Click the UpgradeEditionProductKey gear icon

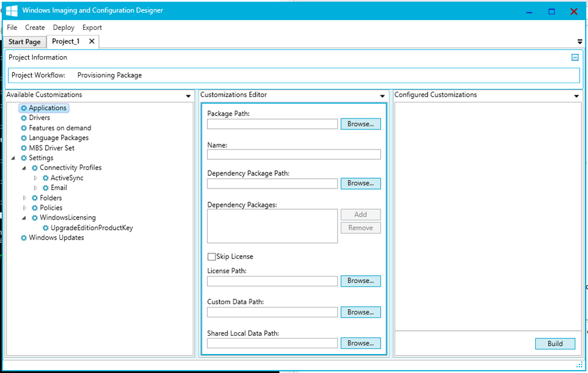coord(45,228)
